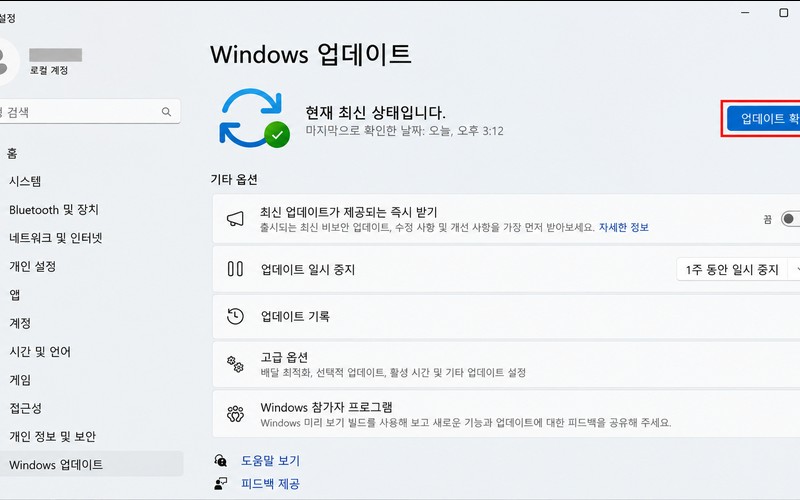Open 홈 in the sidebar
This screenshot has height=500, width=800.
pyautogui.click(x=12, y=153)
